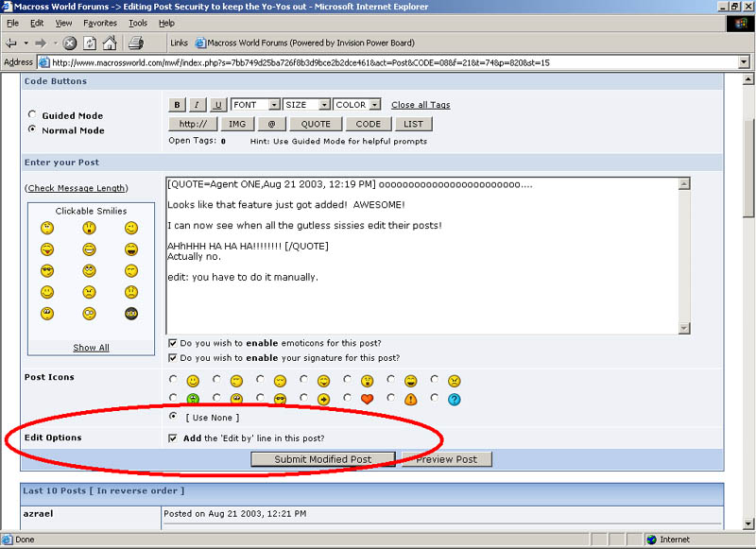Click the Internet zone globe icon
The image size is (756, 549).
coord(652,540)
